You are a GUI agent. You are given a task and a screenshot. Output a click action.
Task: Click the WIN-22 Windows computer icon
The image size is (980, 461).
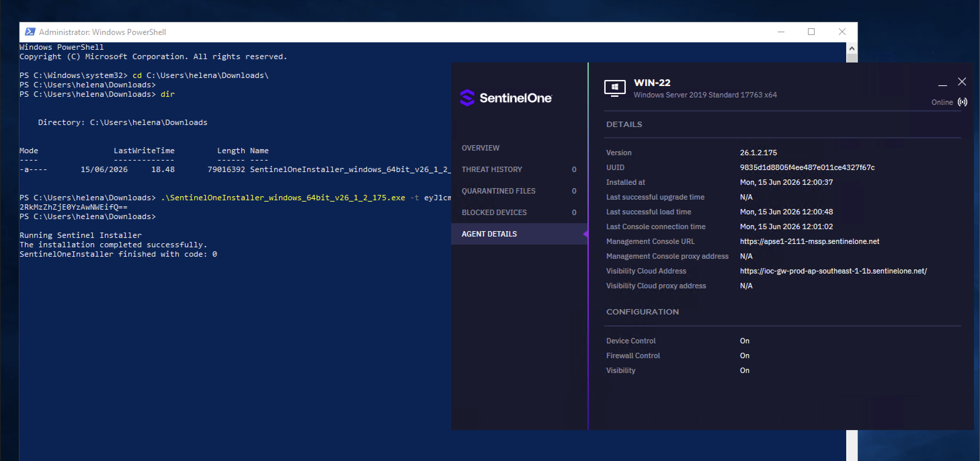click(614, 88)
